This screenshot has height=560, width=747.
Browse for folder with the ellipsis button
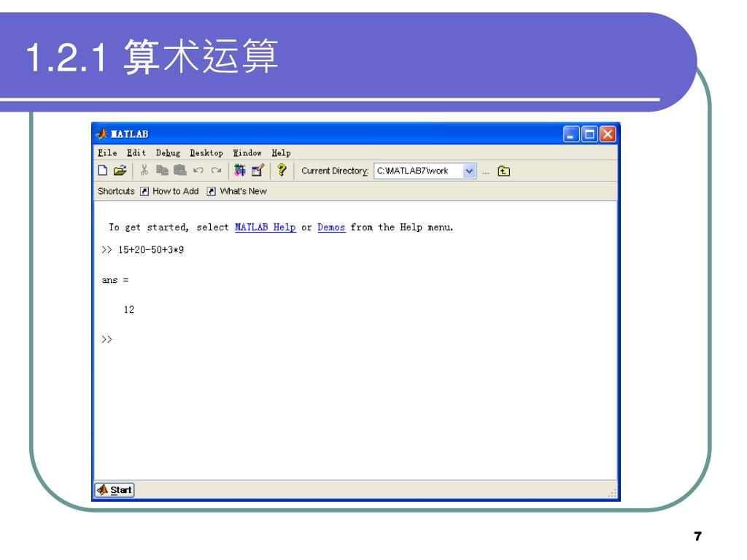tap(485, 172)
